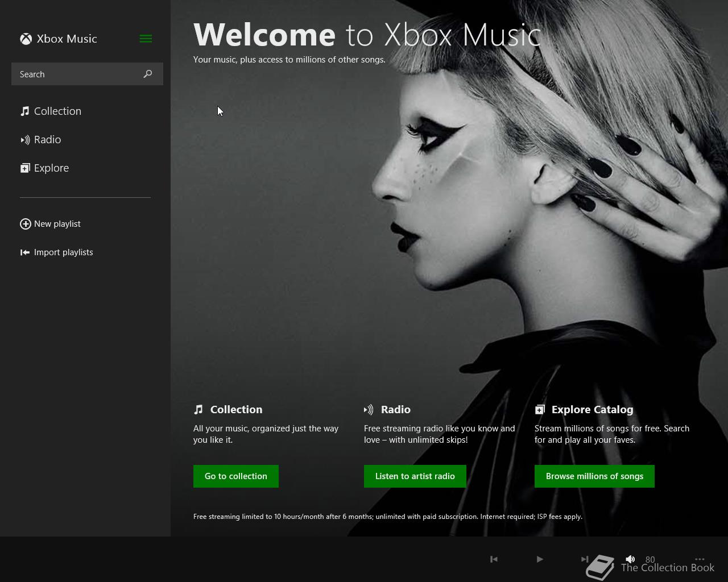The image size is (728, 582).
Task: Click the Go to collection button
Action: (x=236, y=476)
